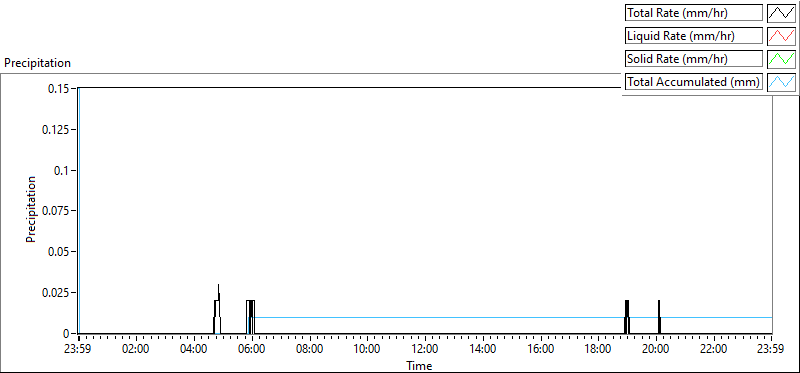Screen dimensions: 800x373
Task: Click the 06:00 x-axis tick label
Action: coord(252,350)
